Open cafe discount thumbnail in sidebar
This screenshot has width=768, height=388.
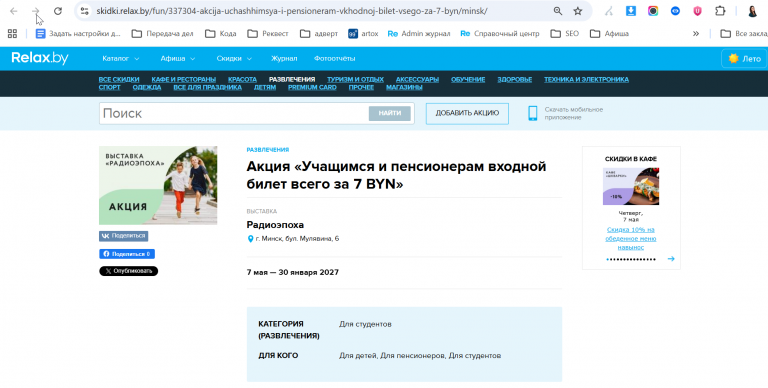631,186
